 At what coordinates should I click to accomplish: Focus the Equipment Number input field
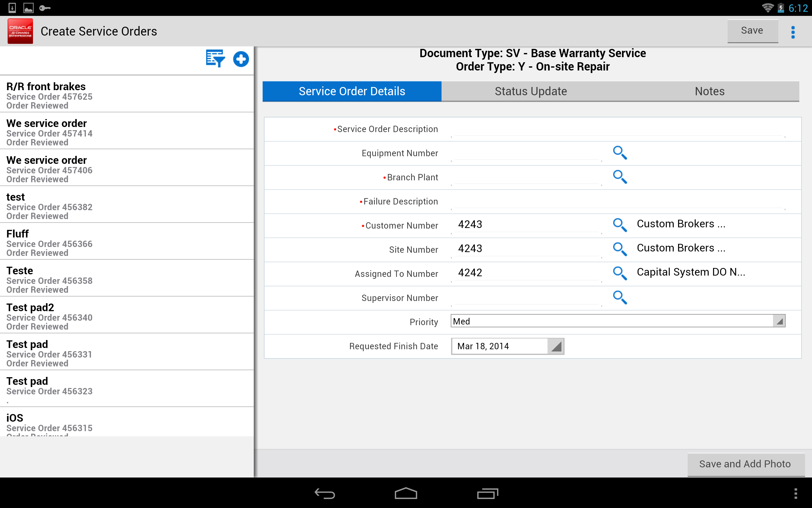tap(526, 153)
